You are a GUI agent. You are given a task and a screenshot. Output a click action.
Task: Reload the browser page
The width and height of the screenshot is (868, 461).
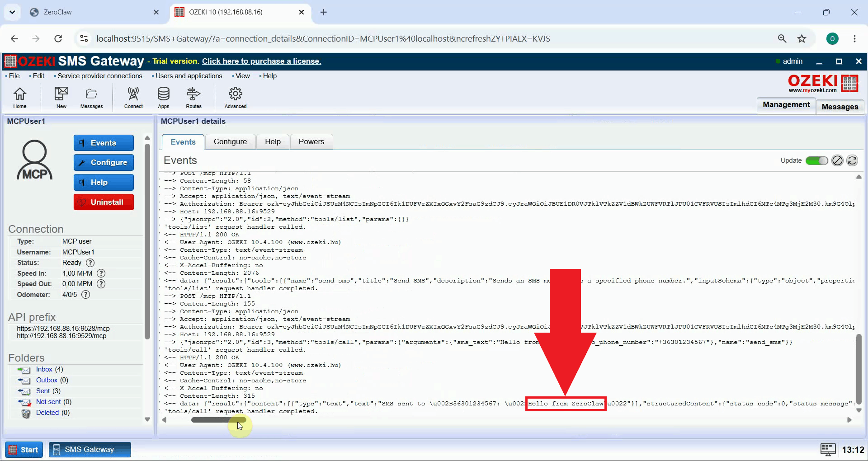[x=58, y=38]
